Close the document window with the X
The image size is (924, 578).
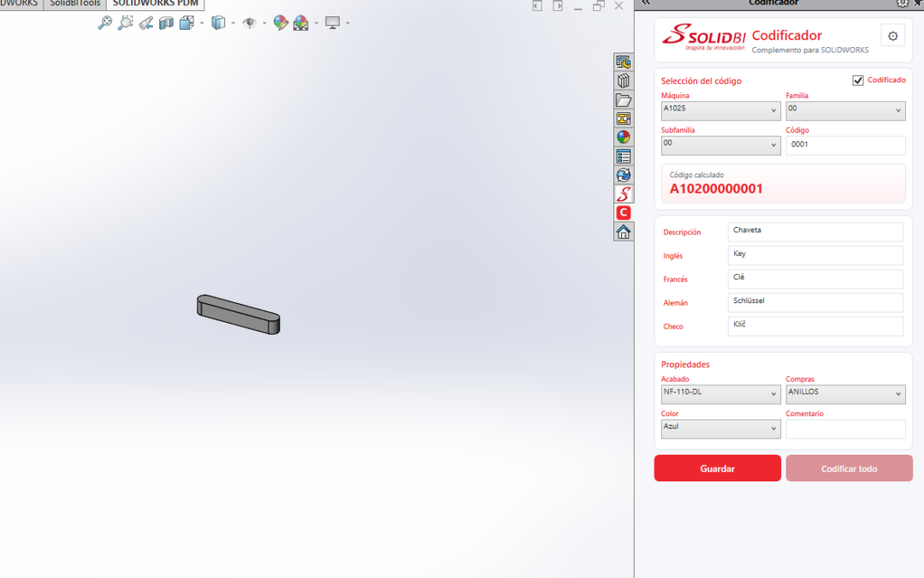pos(619,6)
